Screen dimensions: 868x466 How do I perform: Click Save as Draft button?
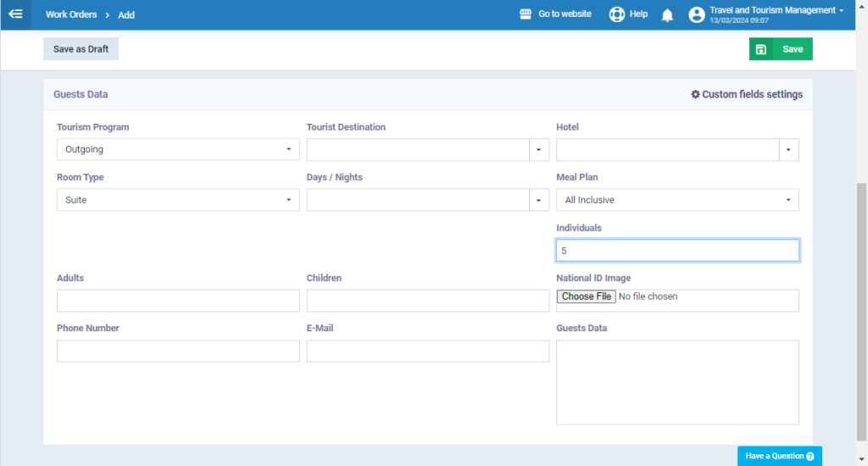click(81, 49)
